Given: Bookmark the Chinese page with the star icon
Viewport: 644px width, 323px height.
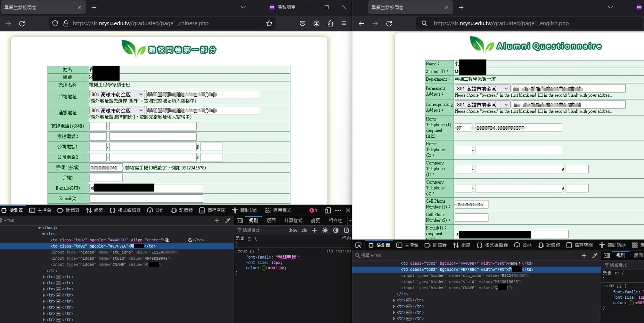Looking at the screenshot, I should [x=269, y=23].
